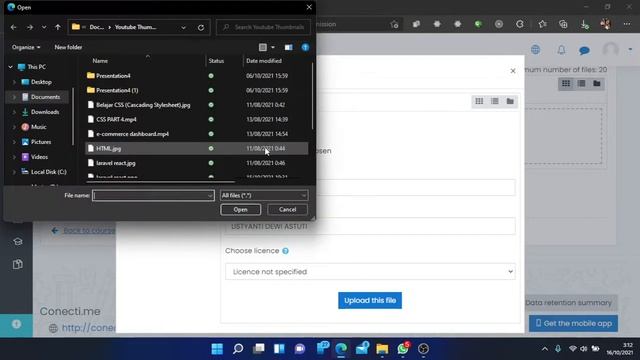Select Videos in the navigation tree

pyautogui.click(x=39, y=157)
